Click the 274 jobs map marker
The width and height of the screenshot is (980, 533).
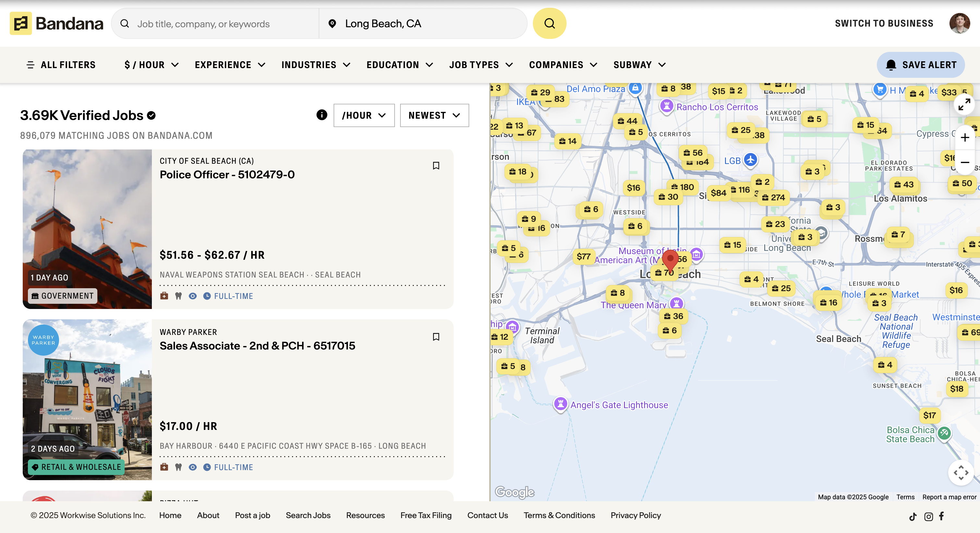774,197
